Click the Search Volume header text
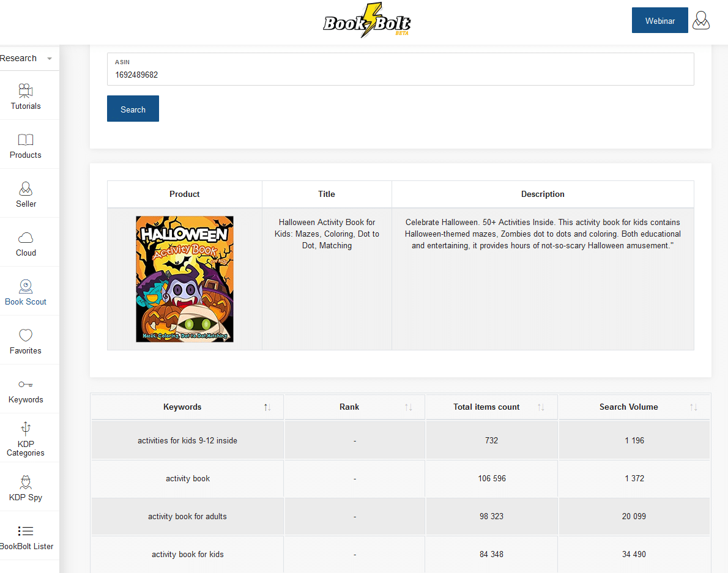Screen dimensions: 728x573 click(x=629, y=407)
